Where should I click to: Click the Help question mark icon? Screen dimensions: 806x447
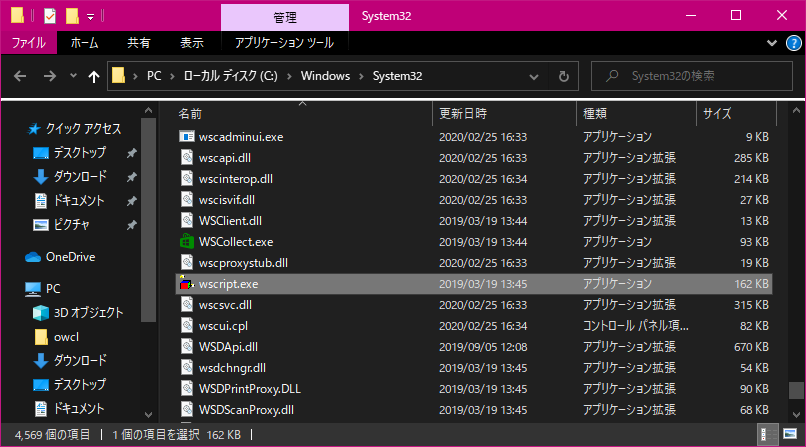pyautogui.click(x=794, y=43)
